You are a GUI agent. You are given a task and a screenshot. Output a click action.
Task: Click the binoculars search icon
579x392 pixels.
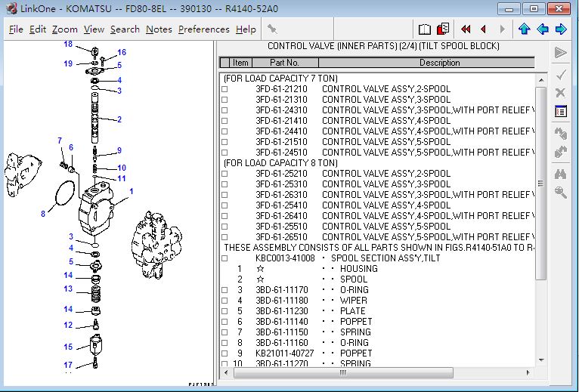pyautogui.click(x=561, y=173)
